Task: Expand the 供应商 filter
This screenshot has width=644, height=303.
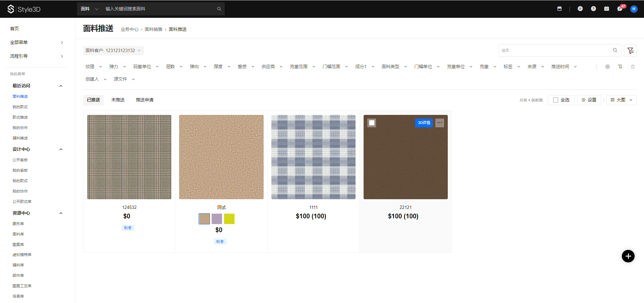Action: (272, 67)
